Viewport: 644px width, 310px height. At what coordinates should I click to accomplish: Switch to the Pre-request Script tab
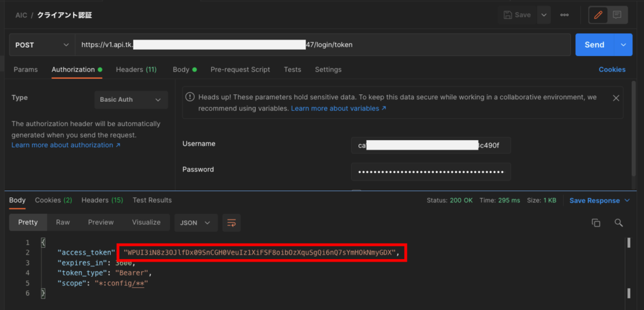point(240,69)
